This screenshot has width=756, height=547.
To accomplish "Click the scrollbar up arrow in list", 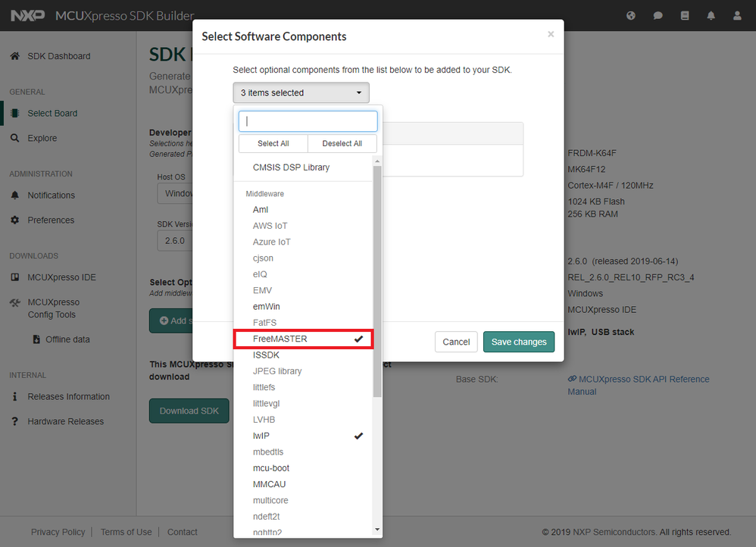I will point(377,161).
